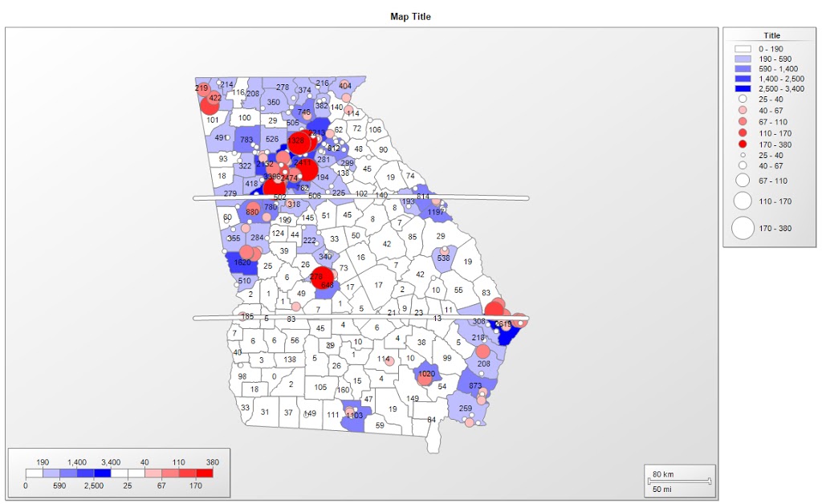The image size is (822, 504).
Task: Select the big red circle labeled 278
Action: click(321, 277)
